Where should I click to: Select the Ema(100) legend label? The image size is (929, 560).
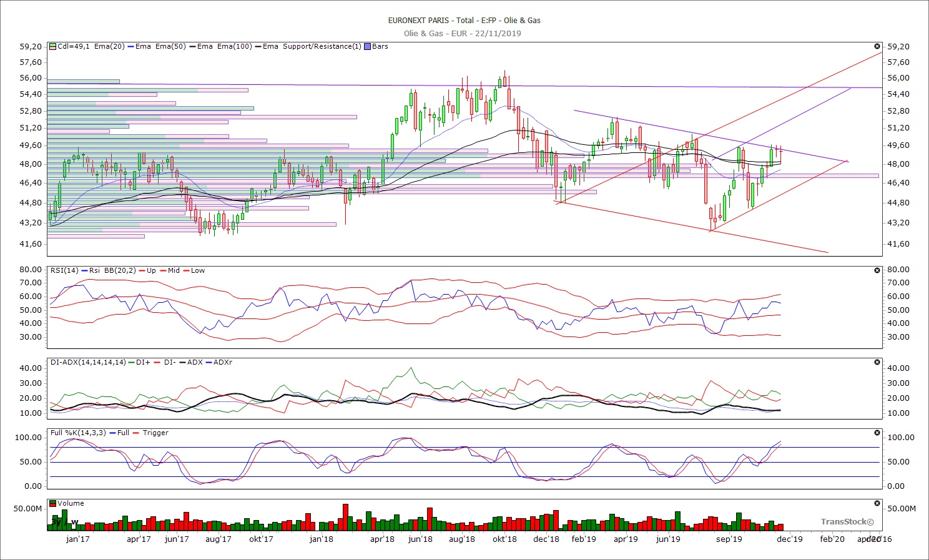234,47
